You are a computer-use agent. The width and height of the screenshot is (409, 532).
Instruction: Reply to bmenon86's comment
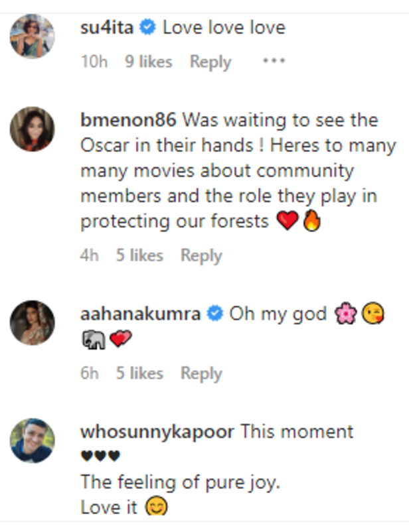coord(201,255)
